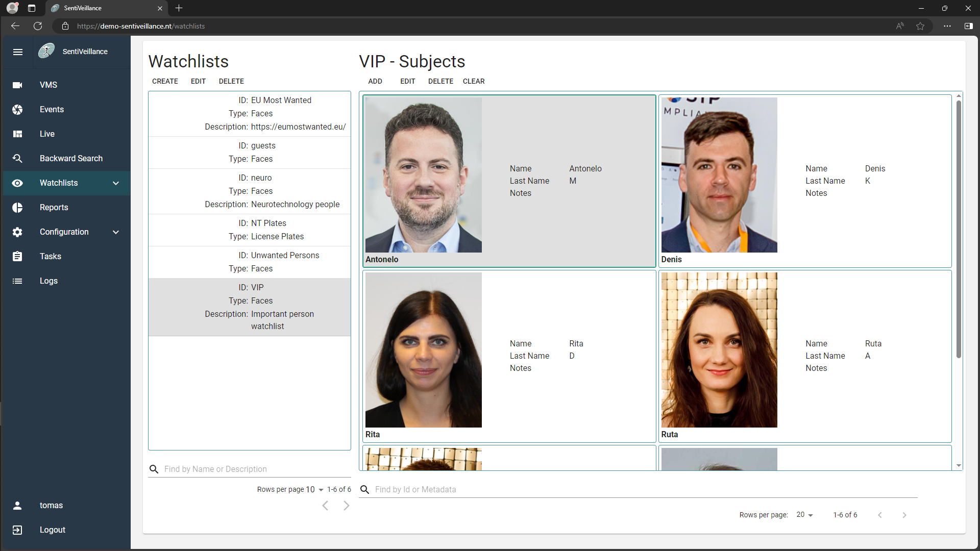
Task: Click the Reports pie chart icon
Action: 17,207
